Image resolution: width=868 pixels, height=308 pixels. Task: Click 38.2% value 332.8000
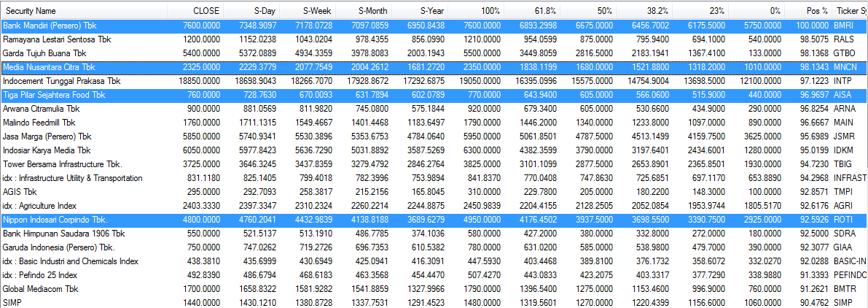coord(653,234)
